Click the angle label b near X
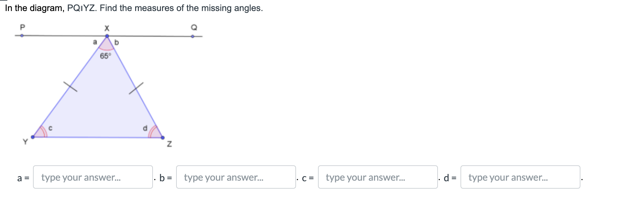 point(117,42)
